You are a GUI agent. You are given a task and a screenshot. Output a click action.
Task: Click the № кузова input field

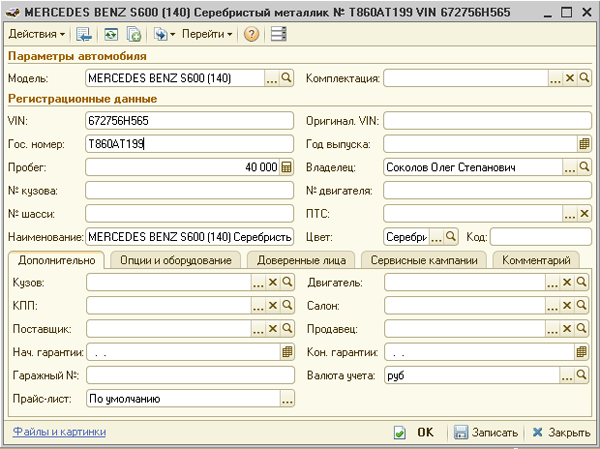click(189, 191)
